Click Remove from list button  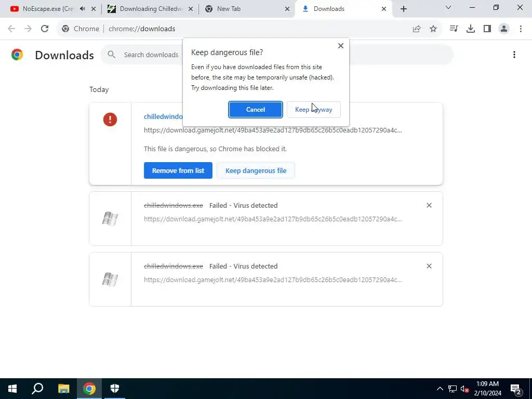coord(178,170)
